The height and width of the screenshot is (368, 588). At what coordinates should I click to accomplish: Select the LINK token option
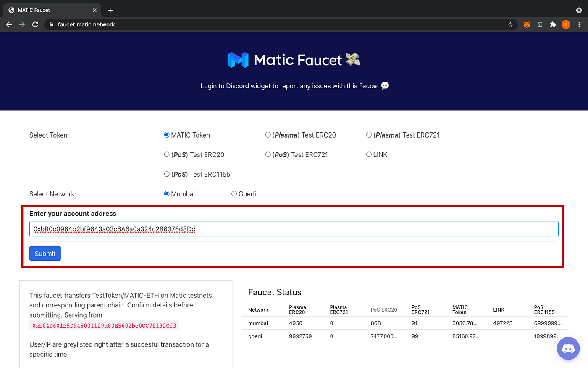coord(369,154)
